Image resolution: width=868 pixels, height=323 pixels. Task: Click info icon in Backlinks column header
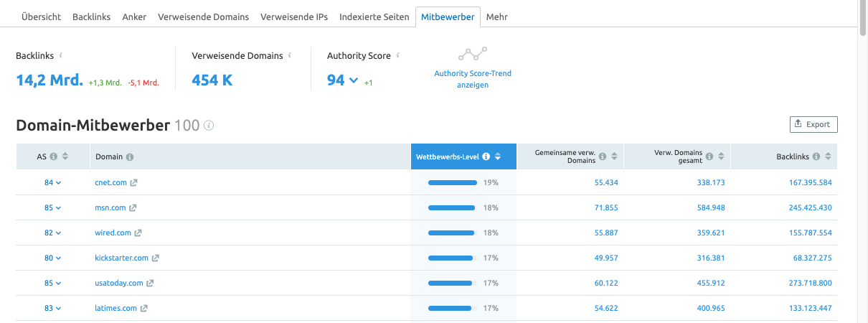click(x=816, y=156)
